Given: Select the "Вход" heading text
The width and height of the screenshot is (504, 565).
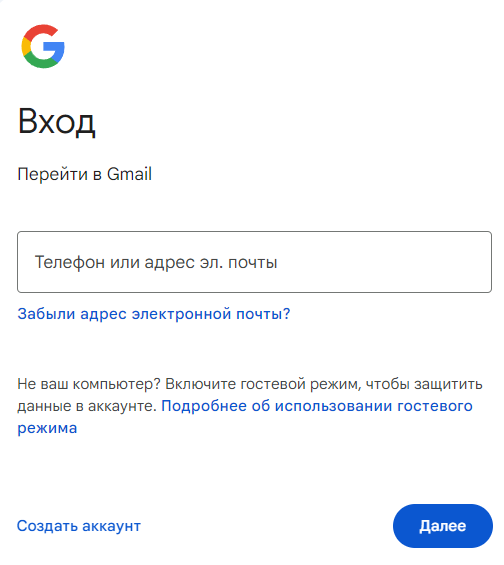Looking at the screenshot, I should 57,122.
